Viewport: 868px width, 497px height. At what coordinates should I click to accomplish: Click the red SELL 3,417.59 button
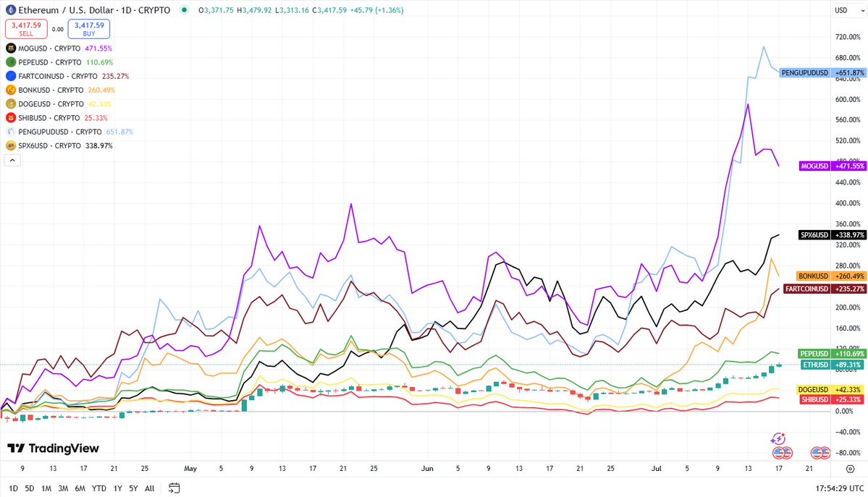coord(26,29)
